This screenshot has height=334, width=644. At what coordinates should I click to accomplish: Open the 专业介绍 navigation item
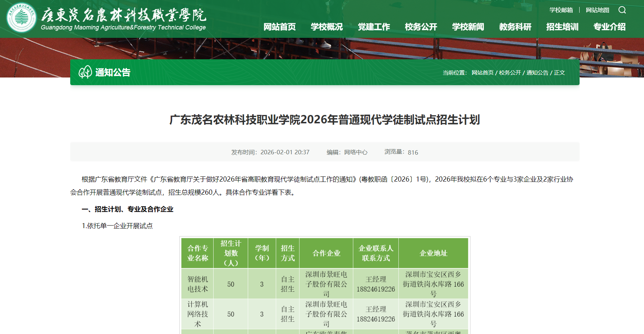(609, 27)
